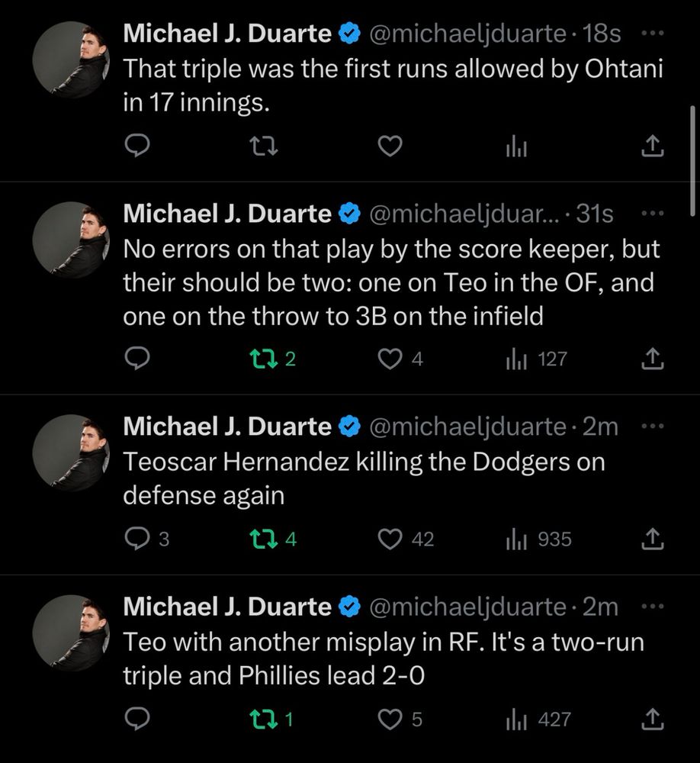The height and width of the screenshot is (763, 700).
Task: Open Michael J. Duarte name on last tweet
Action: [x=227, y=607]
